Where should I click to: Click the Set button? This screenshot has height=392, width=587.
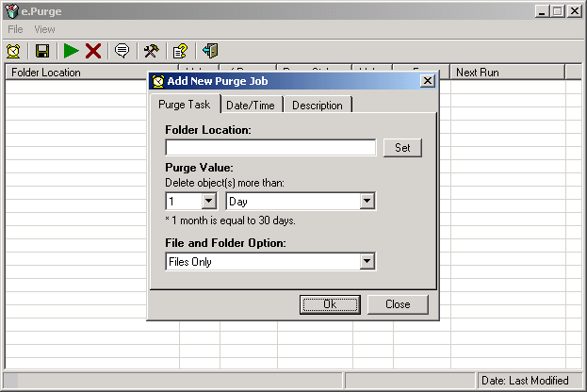[402, 148]
